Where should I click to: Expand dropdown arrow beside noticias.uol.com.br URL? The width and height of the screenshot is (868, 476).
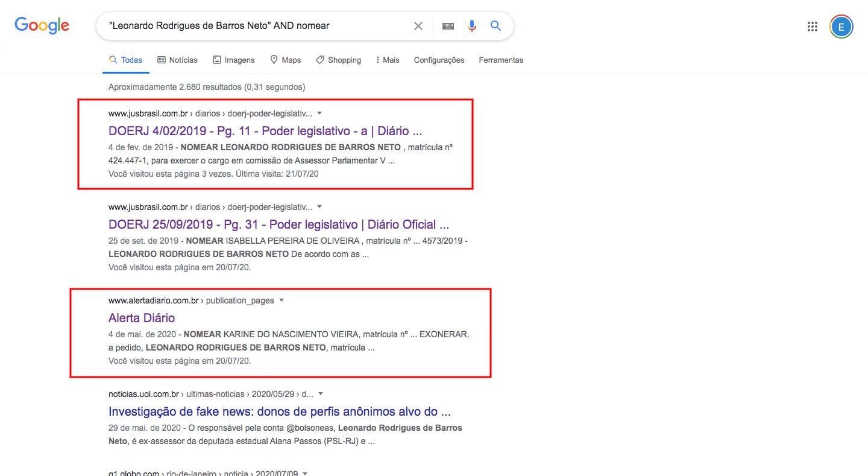(x=321, y=394)
